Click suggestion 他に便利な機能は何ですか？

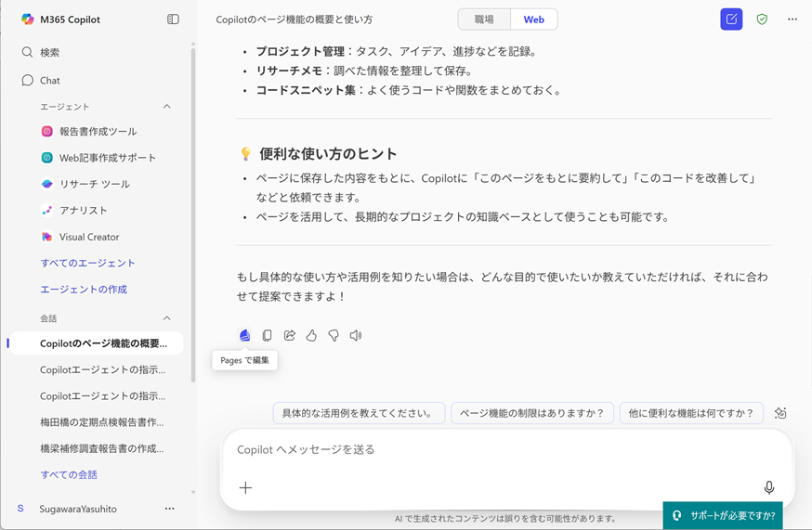coord(691,413)
